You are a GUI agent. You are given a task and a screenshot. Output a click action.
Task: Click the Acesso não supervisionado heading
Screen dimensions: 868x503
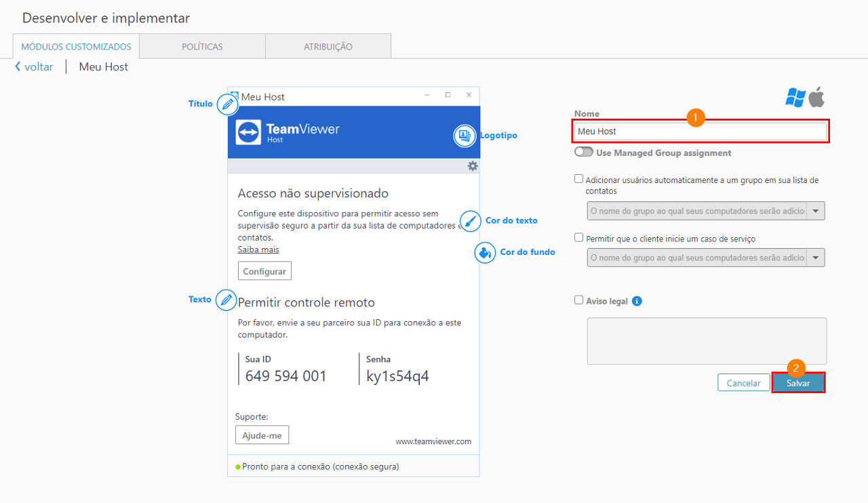click(x=313, y=194)
